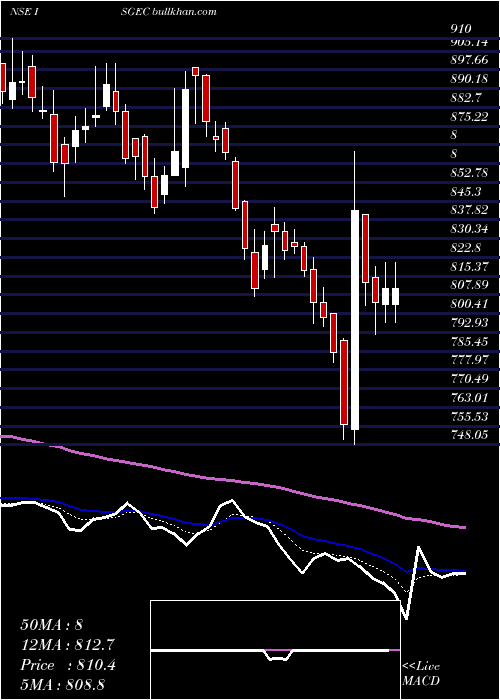Viewport: 500px width, 700px height.
Task: Click the MACD histogram panel
Action: click(275, 650)
